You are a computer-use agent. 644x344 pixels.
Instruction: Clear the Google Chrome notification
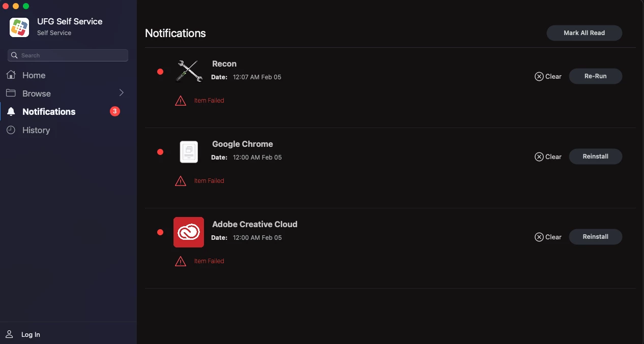pyautogui.click(x=548, y=157)
